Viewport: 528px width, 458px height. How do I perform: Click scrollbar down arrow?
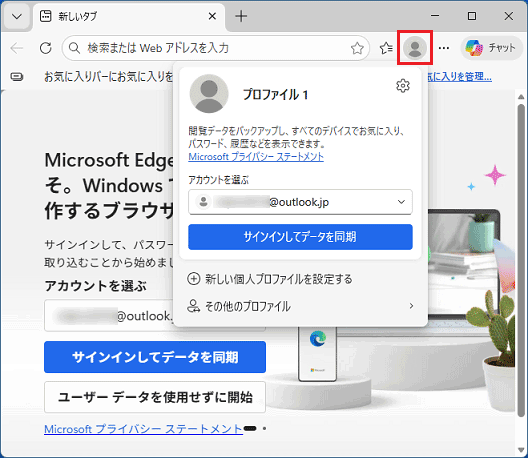click(521, 450)
